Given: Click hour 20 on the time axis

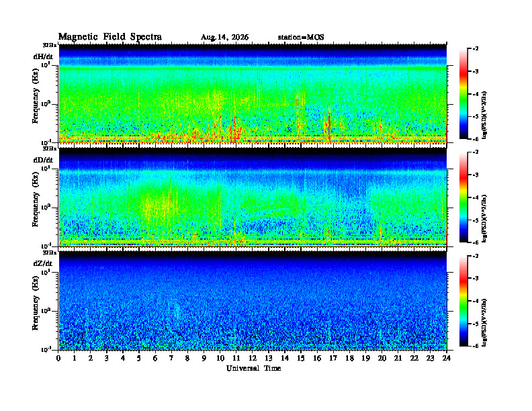Looking at the screenshot, I should point(382,358).
